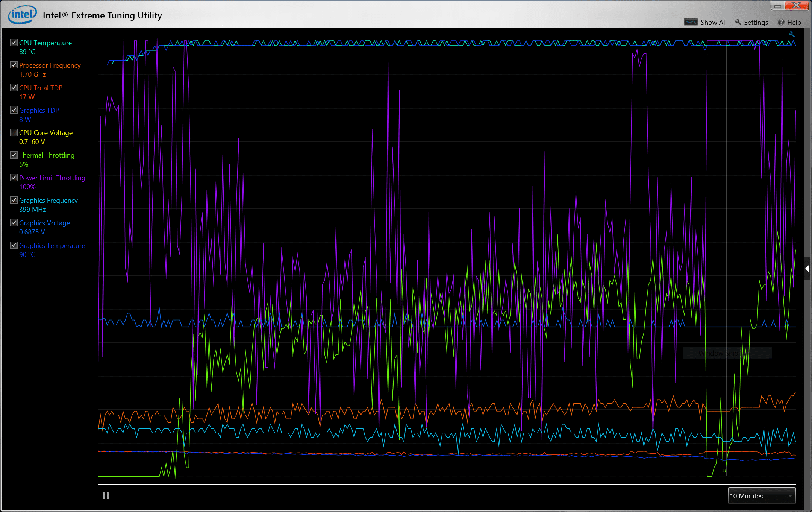
Task: Click the Thermal Throttling label
Action: 47,155
